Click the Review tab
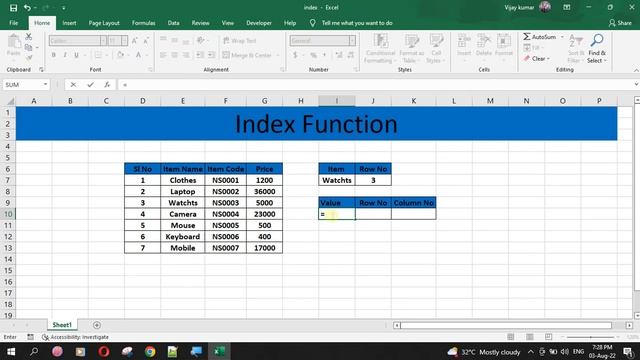Screen dimensions: 640x360 [x=200, y=23]
